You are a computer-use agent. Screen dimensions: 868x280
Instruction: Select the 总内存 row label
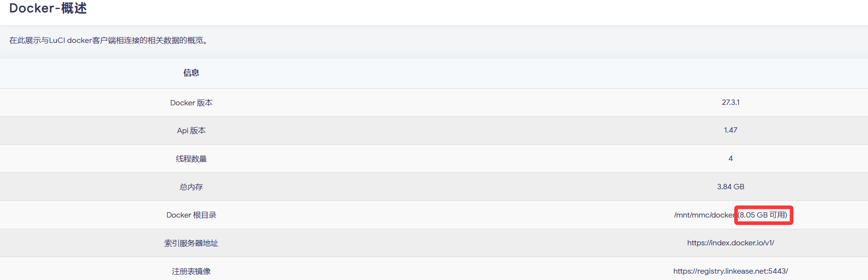click(191, 187)
